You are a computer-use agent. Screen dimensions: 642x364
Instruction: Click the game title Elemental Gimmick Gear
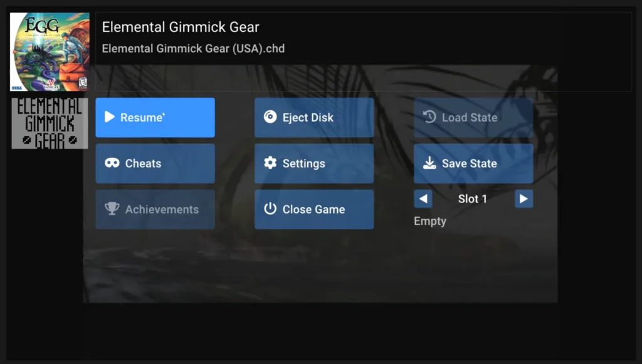click(x=180, y=27)
